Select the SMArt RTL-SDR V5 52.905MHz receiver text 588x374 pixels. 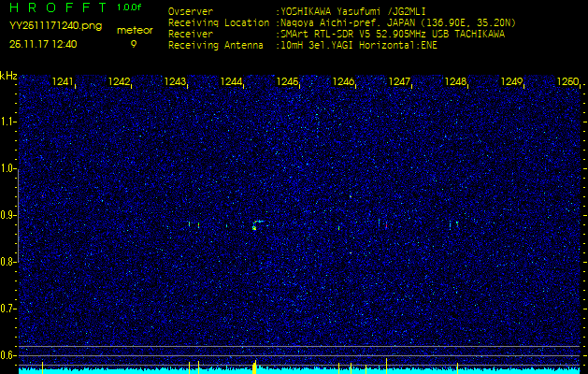[390, 35]
